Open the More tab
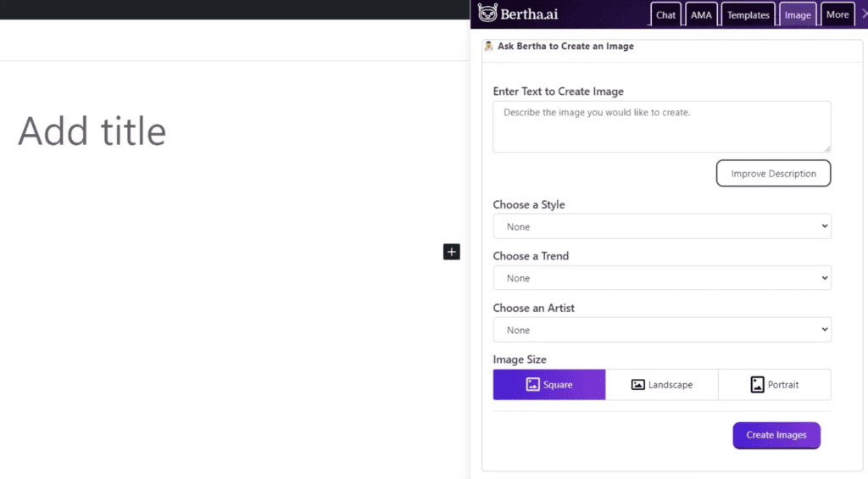Screen dimensions: 868x479 click(x=837, y=15)
